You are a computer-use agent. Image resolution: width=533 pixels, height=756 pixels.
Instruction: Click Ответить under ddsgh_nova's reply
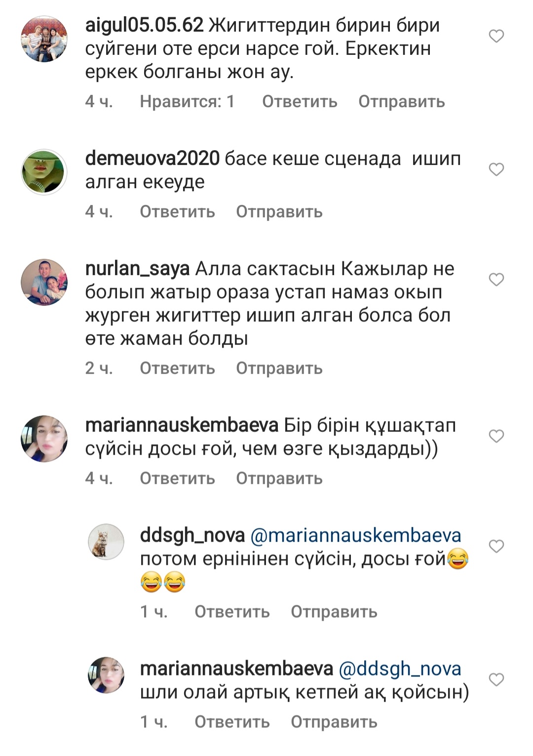(x=232, y=612)
